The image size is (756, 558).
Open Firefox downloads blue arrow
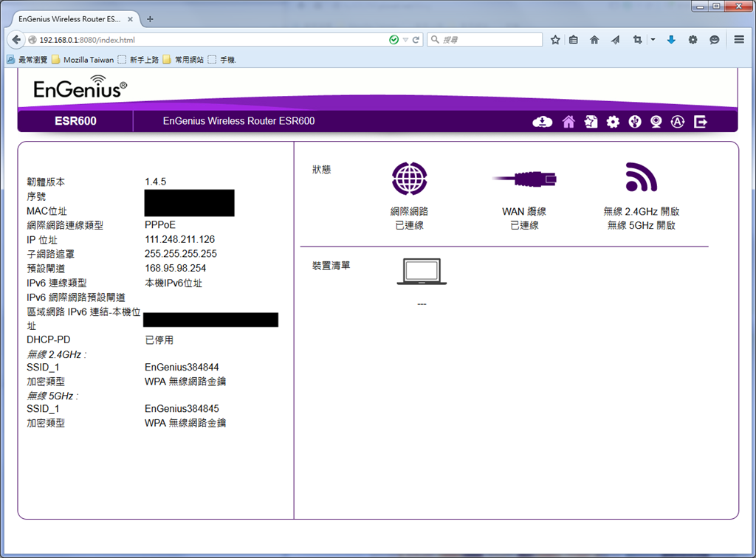[671, 40]
